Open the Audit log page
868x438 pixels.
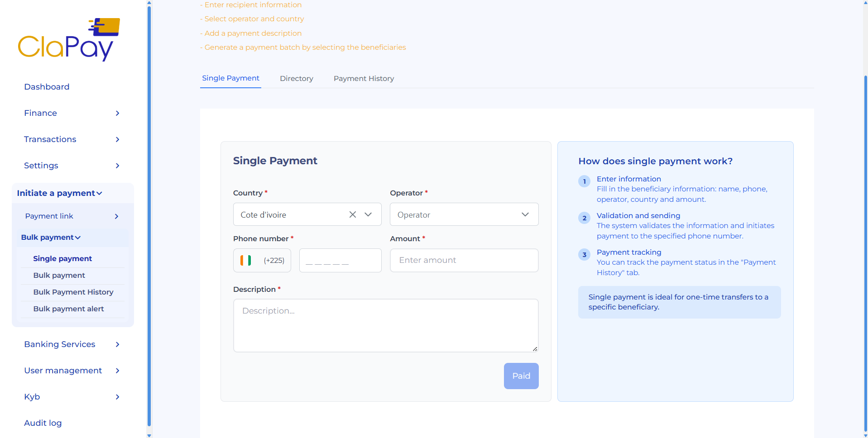[43, 423]
